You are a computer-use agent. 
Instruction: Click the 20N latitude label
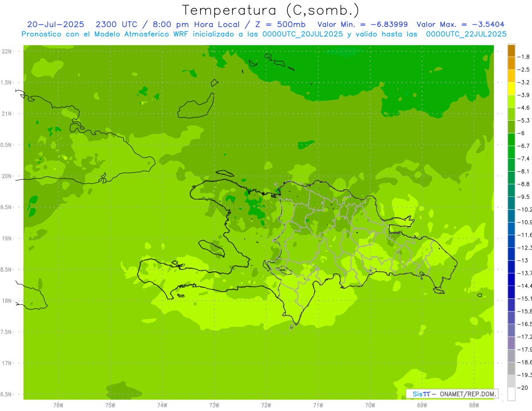(x=7, y=176)
